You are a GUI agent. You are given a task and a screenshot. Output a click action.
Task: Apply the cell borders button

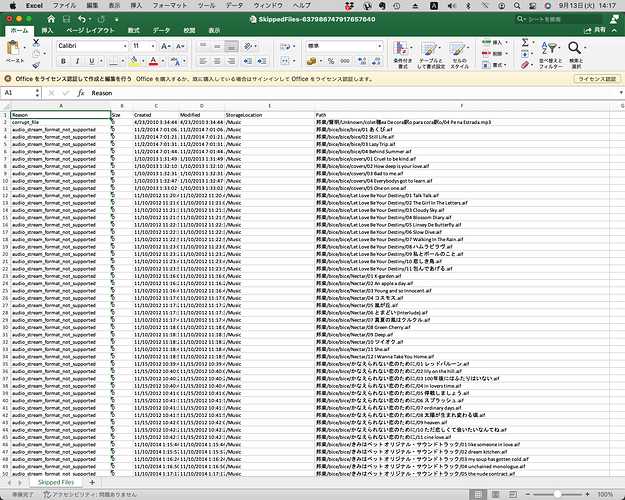point(114,61)
